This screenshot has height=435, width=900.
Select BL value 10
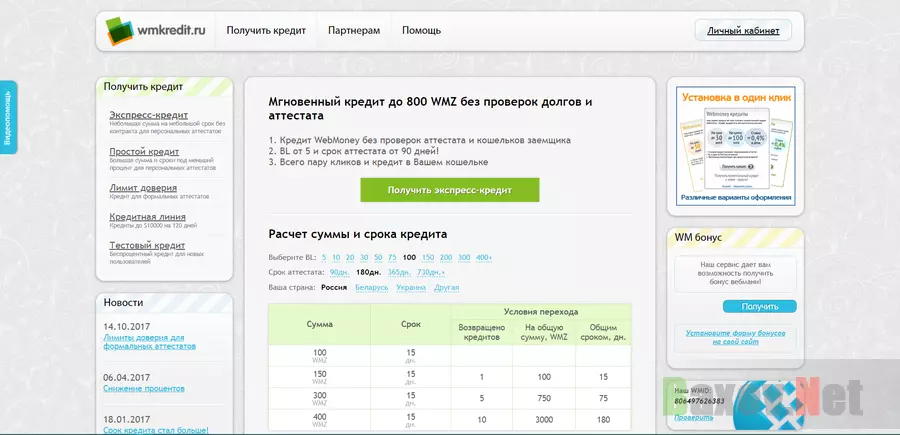(x=336, y=257)
